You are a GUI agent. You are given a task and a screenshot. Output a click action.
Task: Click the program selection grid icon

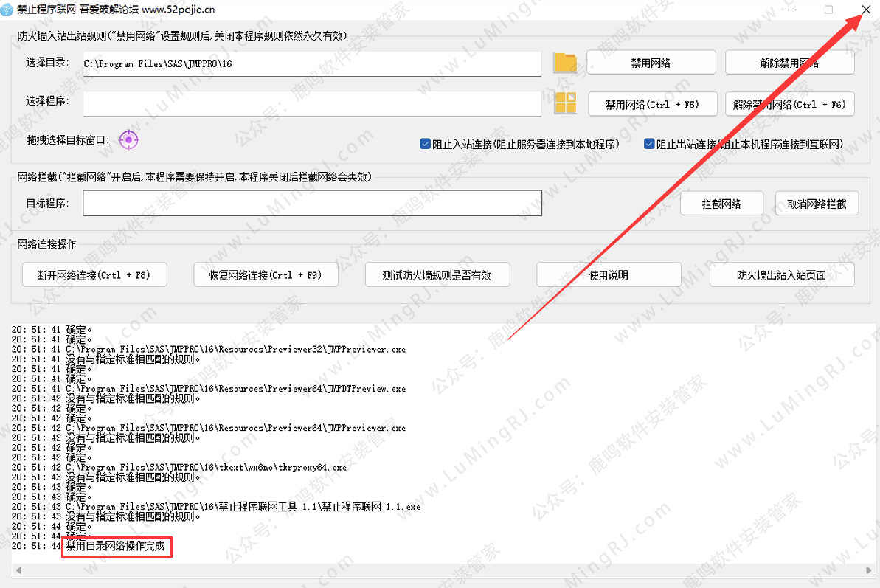pyautogui.click(x=565, y=104)
